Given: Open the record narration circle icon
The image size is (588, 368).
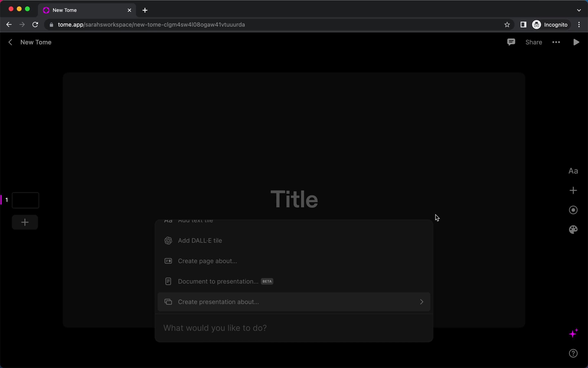Looking at the screenshot, I should [573, 210].
